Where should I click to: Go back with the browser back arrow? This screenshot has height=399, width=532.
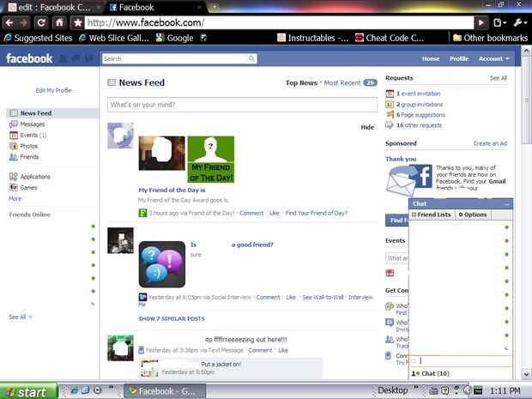(x=9, y=22)
